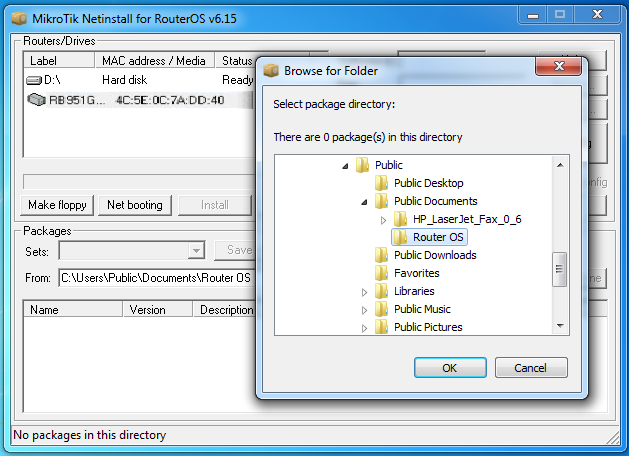Viewport: 629px width, 456px height.
Task: Select the RB951G router device icon
Action: click(36, 99)
